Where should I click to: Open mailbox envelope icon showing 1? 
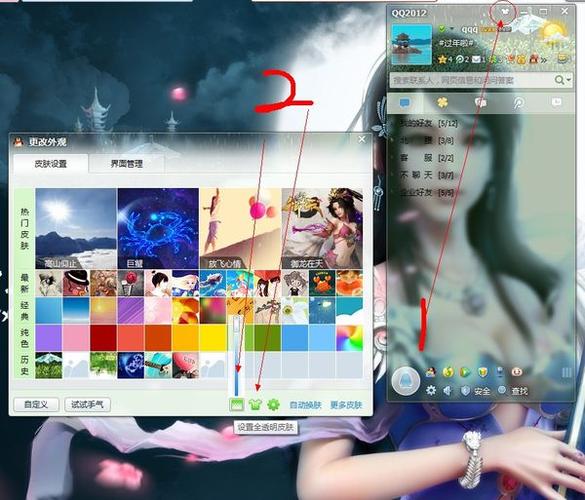[x=476, y=59]
